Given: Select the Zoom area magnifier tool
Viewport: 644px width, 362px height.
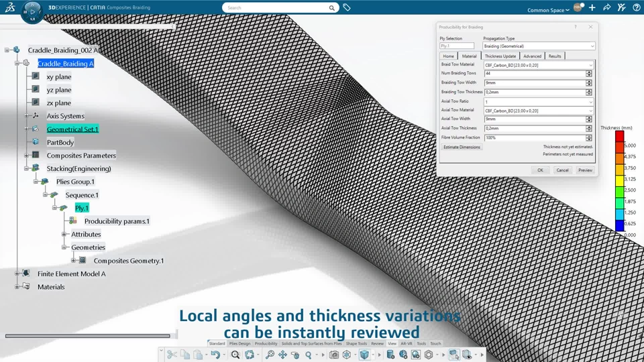Looking at the screenshot, I should [x=270, y=354].
